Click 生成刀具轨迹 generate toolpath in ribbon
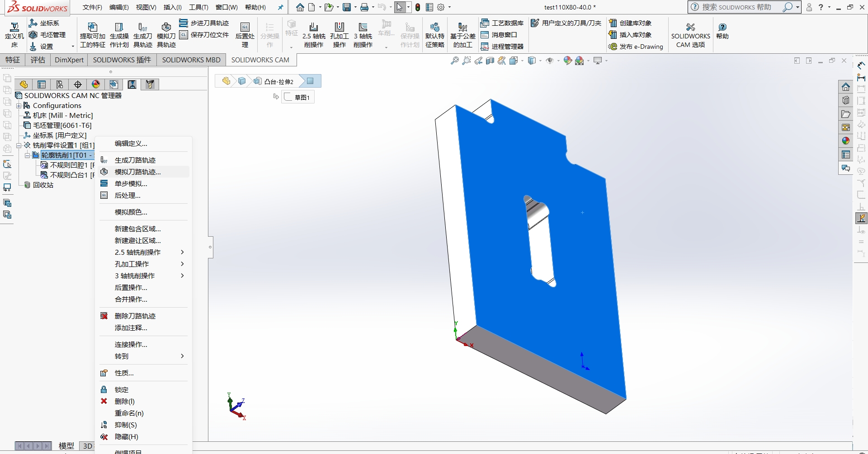 143,35
